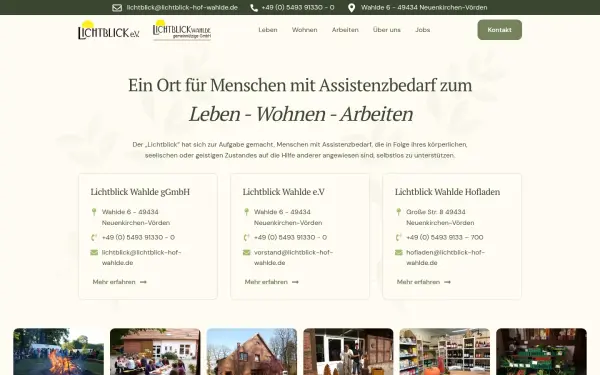600x375 pixels.
Task: Click the phone icon in gGmbH card
Action: tap(94, 238)
